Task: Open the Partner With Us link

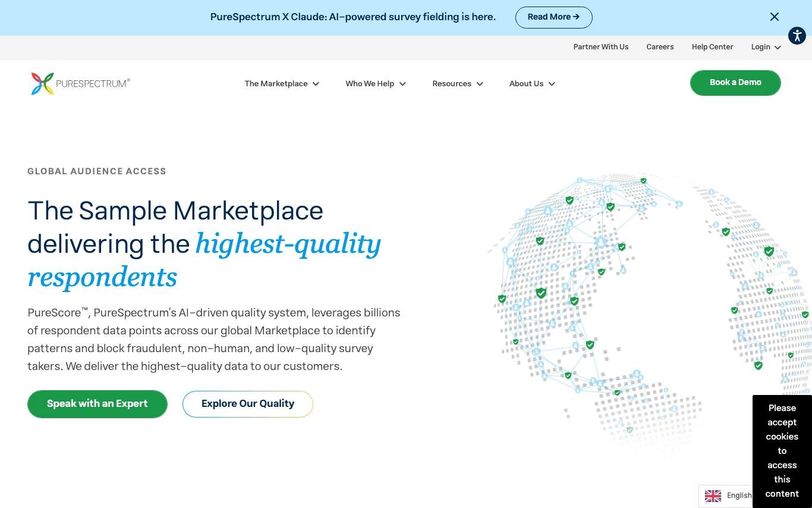Action: 601,47
